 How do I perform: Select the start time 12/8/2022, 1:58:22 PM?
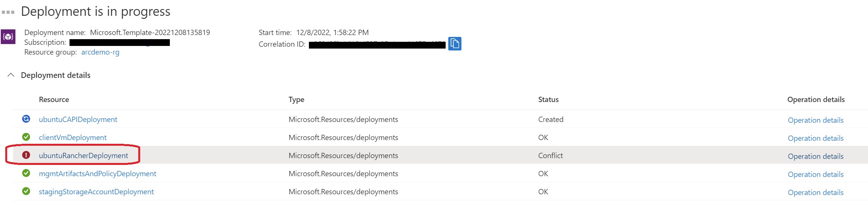332,32
